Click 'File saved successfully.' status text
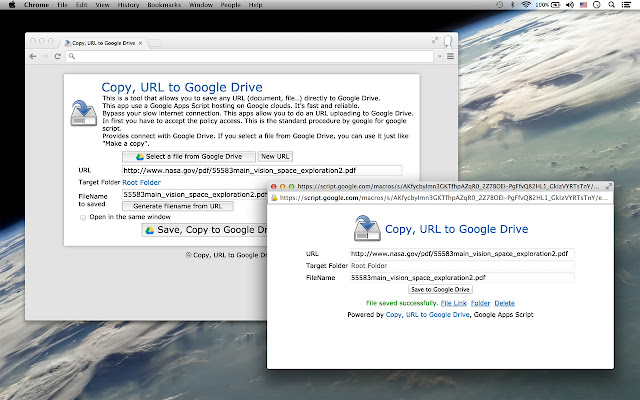 coord(402,303)
